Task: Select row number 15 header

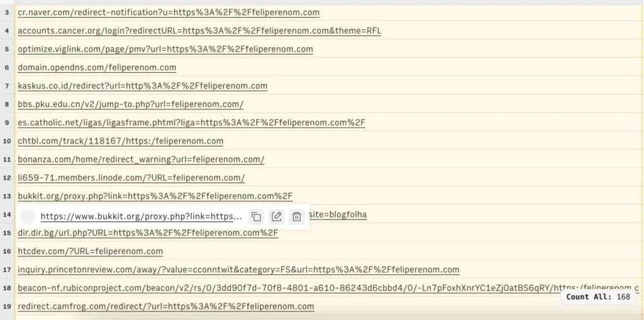Action: click(7, 233)
